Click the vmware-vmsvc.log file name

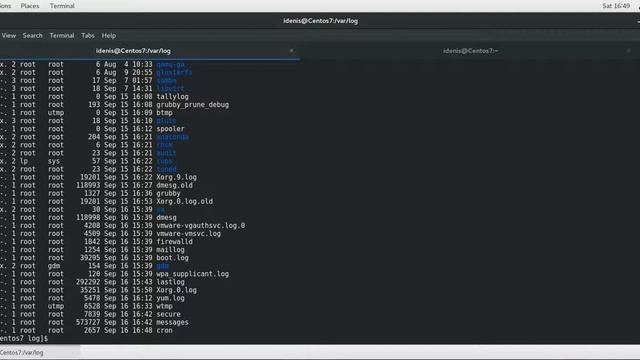pyautogui.click(x=189, y=233)
